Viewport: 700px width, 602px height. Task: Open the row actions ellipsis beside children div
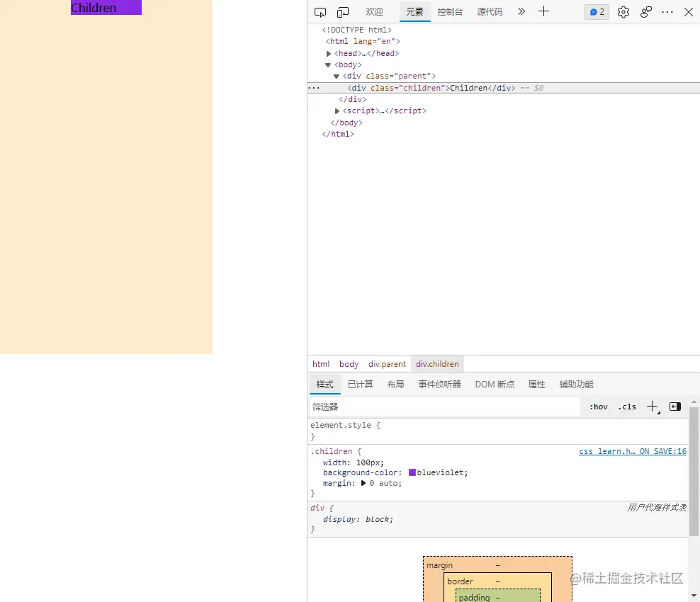click(314, 88)
